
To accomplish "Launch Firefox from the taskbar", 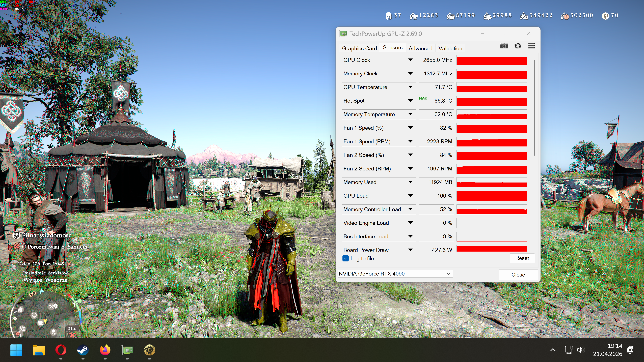I will click(x=105, y=350).
